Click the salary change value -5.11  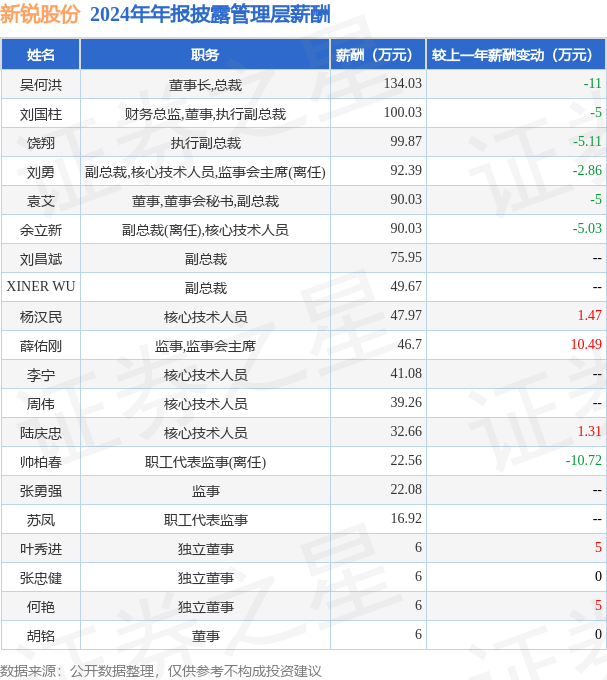coord(587,141)
